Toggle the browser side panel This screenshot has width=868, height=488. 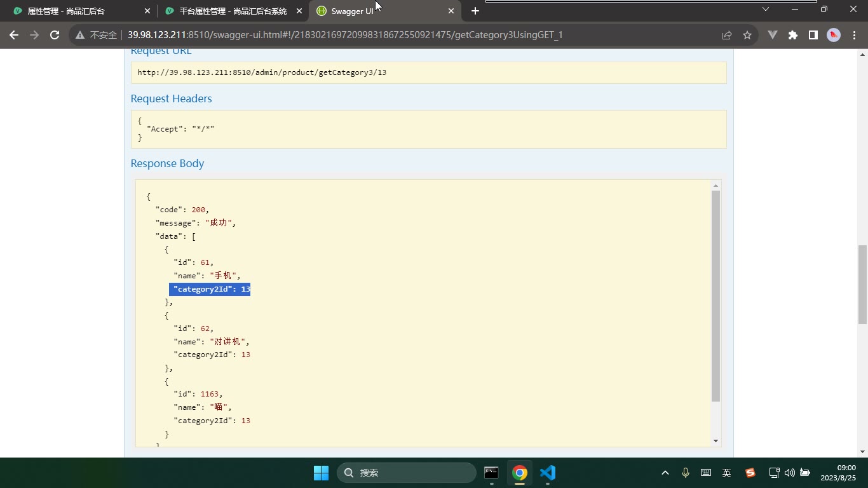813,35
